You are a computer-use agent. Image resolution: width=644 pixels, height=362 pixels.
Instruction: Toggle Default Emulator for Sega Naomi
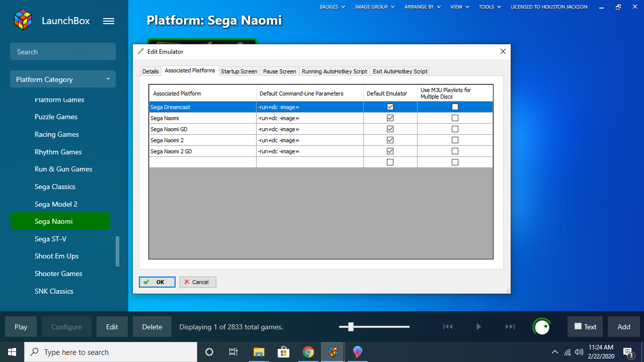coord(390,118)
